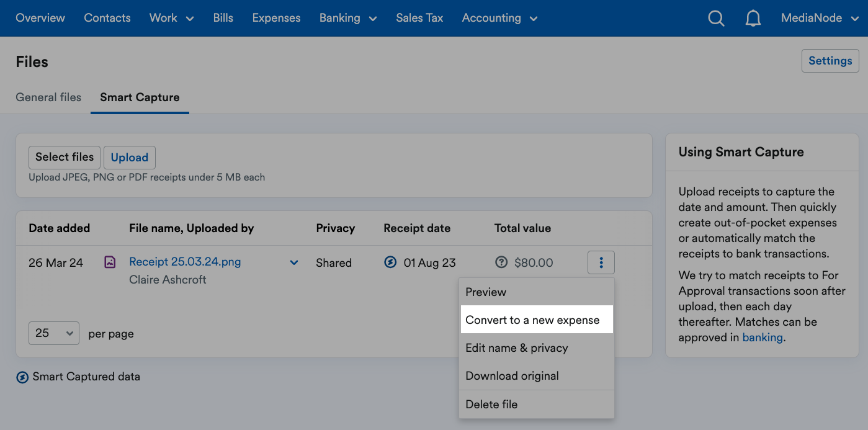This screenshot has width=868, height=430.
Task: Click the red file-type icon beside the receipt
Action: click(x=110, y=262)
